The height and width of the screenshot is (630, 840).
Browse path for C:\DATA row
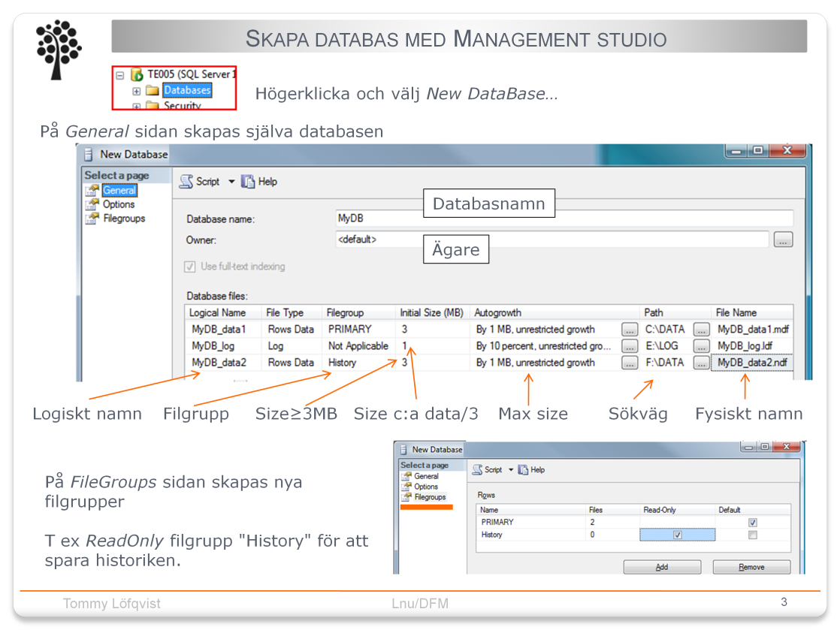701,330
